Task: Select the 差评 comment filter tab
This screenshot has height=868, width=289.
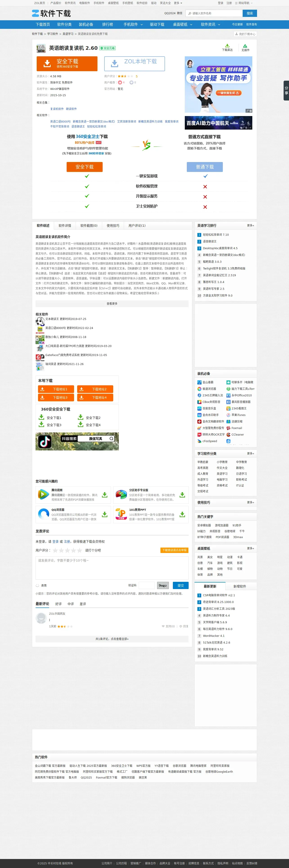Action: coord(83,604)
